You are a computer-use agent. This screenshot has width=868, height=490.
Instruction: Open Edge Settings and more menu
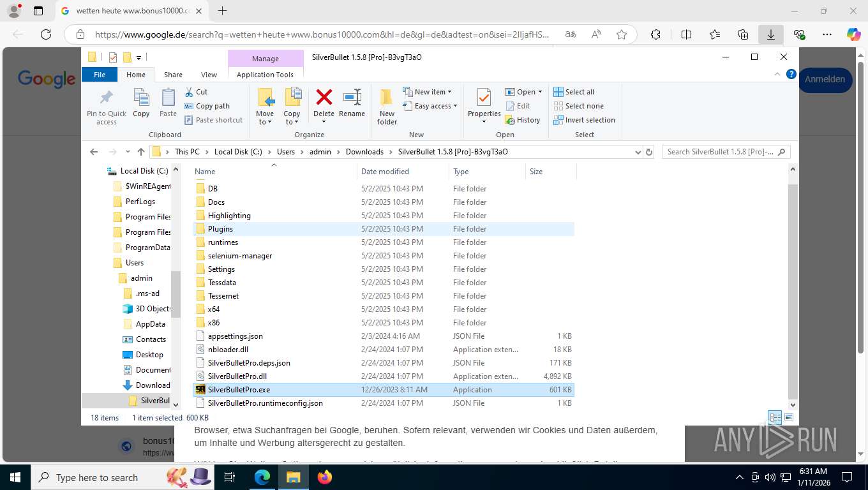(827, 34)
